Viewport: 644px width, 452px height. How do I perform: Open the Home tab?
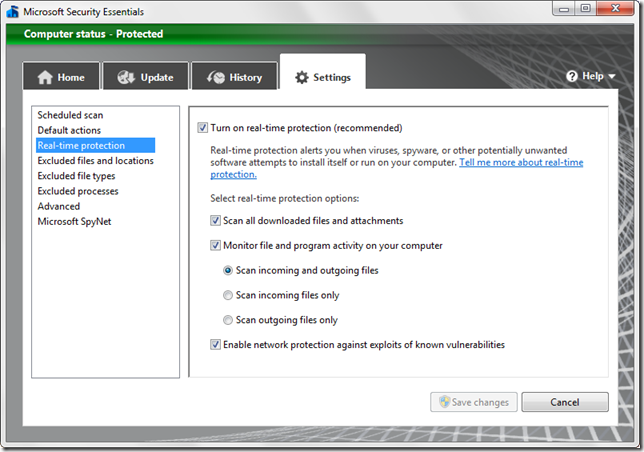point(61,76)
